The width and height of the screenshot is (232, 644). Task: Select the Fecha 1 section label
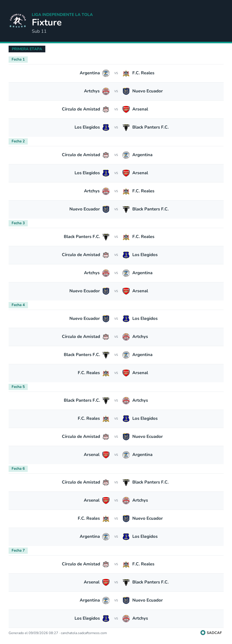tap(18, 59)
